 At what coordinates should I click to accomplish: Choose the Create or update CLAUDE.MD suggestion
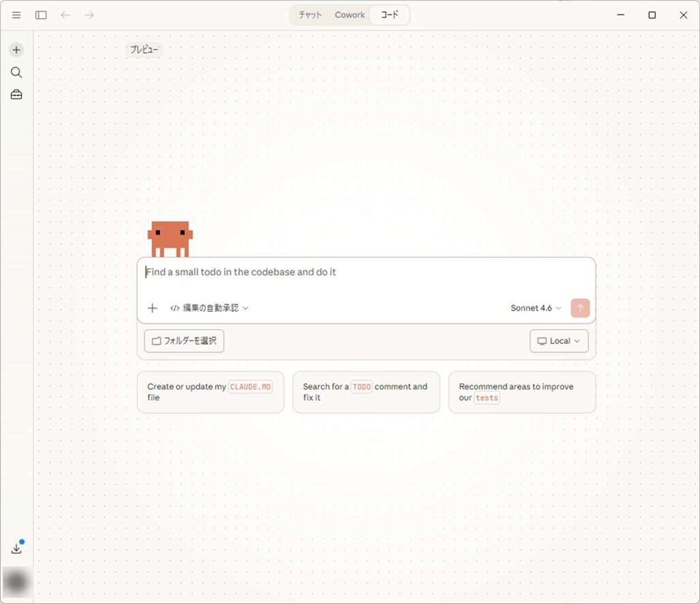[210, 392]
